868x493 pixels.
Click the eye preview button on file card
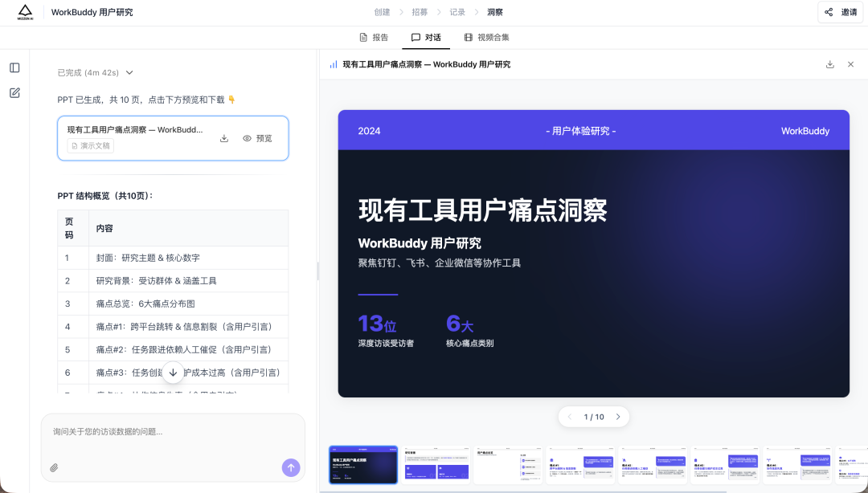[257, 138]
